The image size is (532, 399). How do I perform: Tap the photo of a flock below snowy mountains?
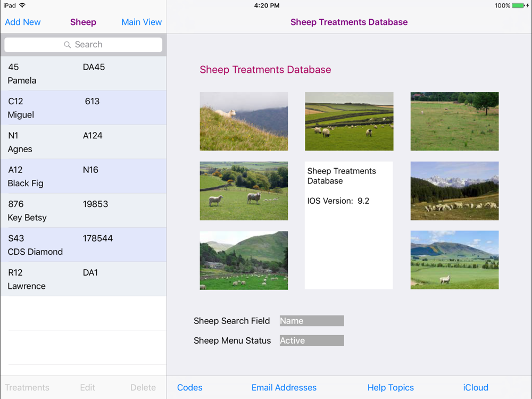[455, 190]
